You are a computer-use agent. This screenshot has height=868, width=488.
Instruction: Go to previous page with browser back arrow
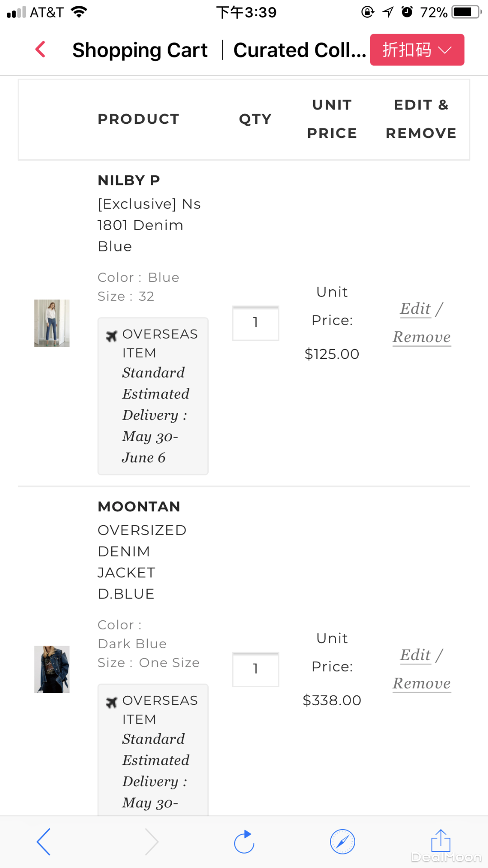(43, 842)
